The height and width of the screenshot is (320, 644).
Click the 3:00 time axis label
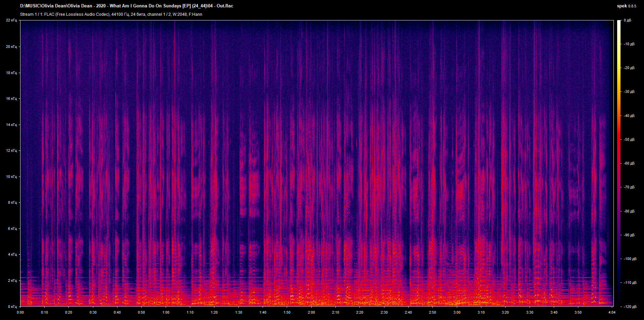point(457,312)
